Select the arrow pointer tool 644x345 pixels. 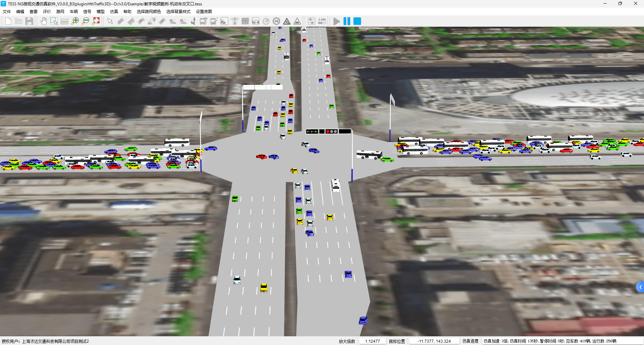point(110,21)
